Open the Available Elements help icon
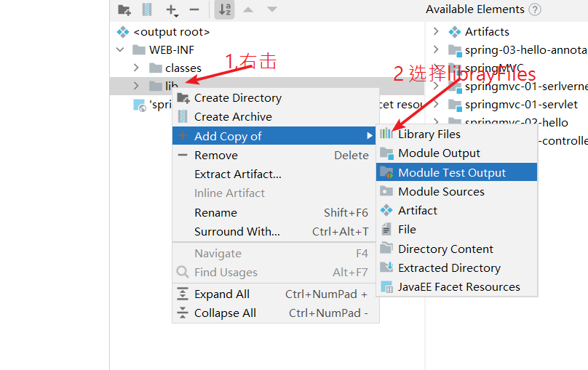The width and height of the screenshot is (588, 370). click(x=535, y=9)
